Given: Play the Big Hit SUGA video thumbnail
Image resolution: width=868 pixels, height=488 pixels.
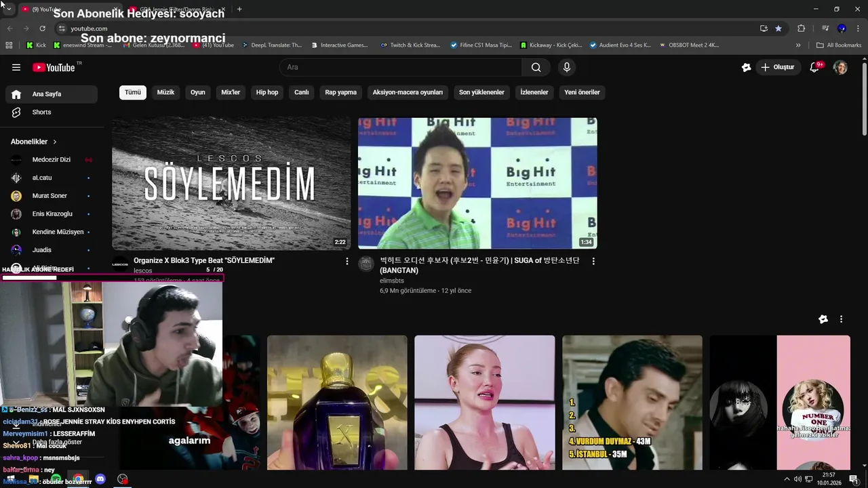Looking at the screenshot, I should click(477, 184).
